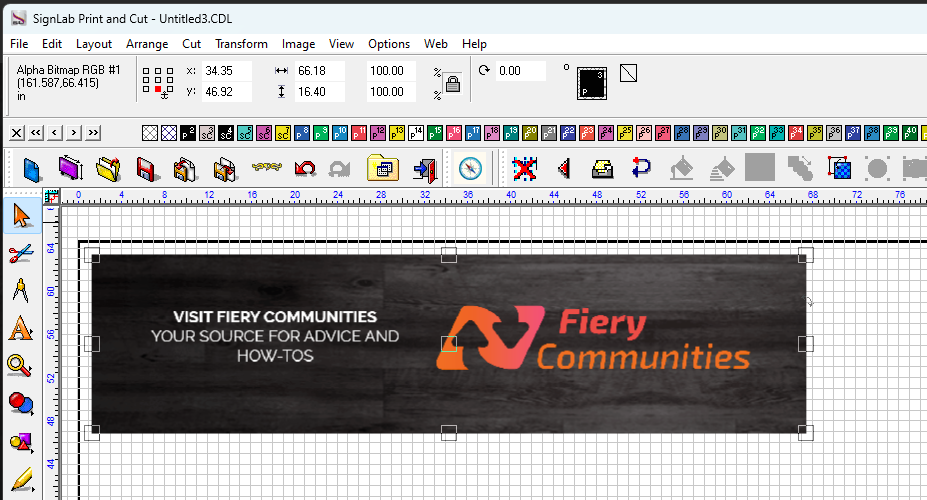Click the Save floppy disk icon
The height and width of the screenshot is (500, 927).
pos(146,168)
